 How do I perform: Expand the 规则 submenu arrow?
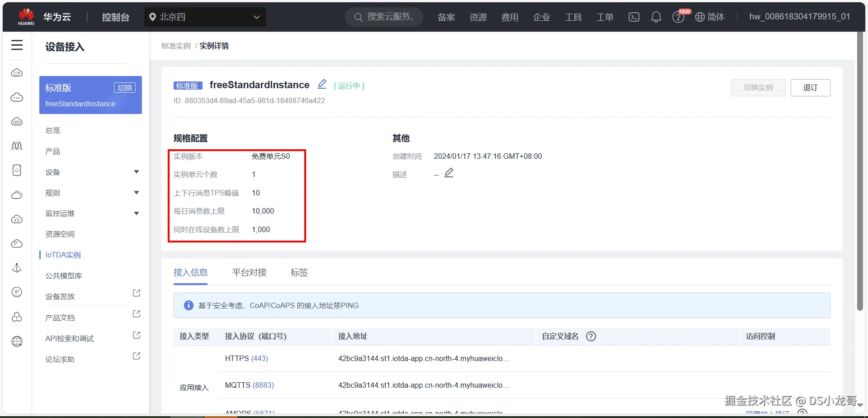(137, 193)
